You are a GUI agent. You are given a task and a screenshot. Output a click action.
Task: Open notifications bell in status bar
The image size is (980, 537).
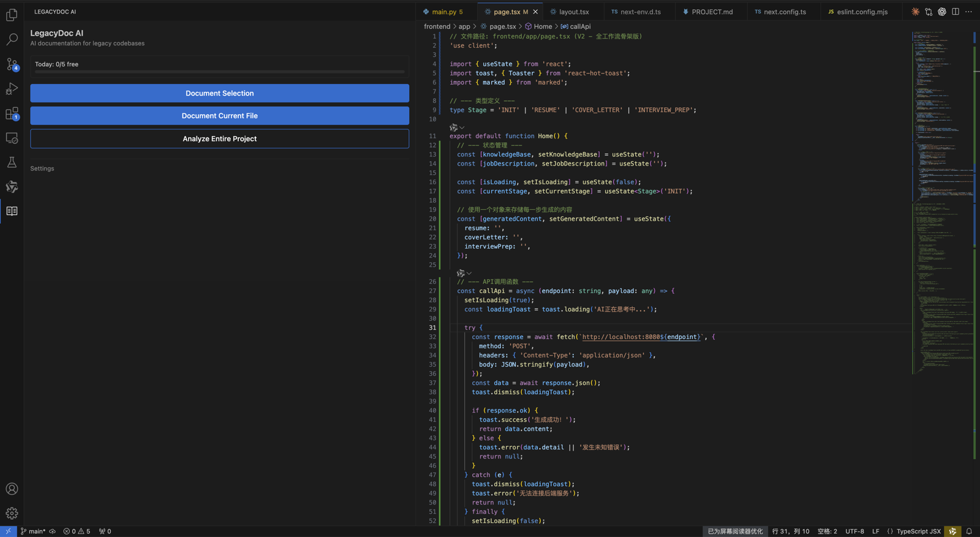969,531
